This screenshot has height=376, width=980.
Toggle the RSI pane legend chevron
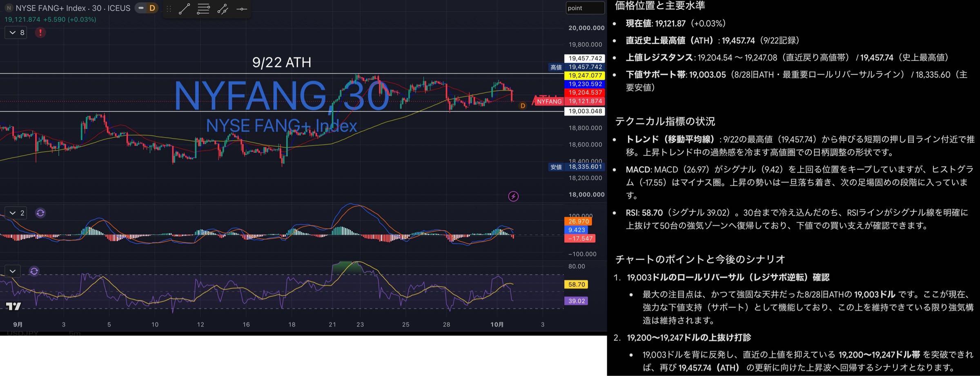[x=13, y=271]
